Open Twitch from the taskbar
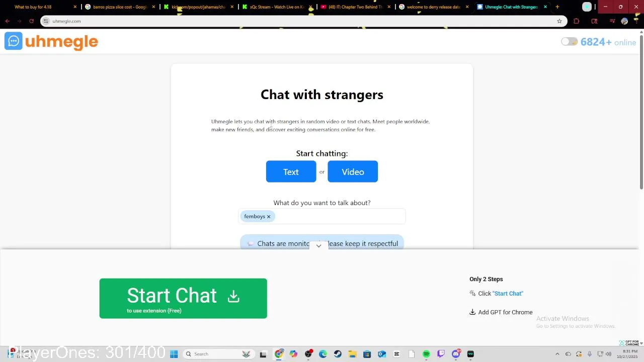This screenshot has height=362, width=644. [441, 354]
